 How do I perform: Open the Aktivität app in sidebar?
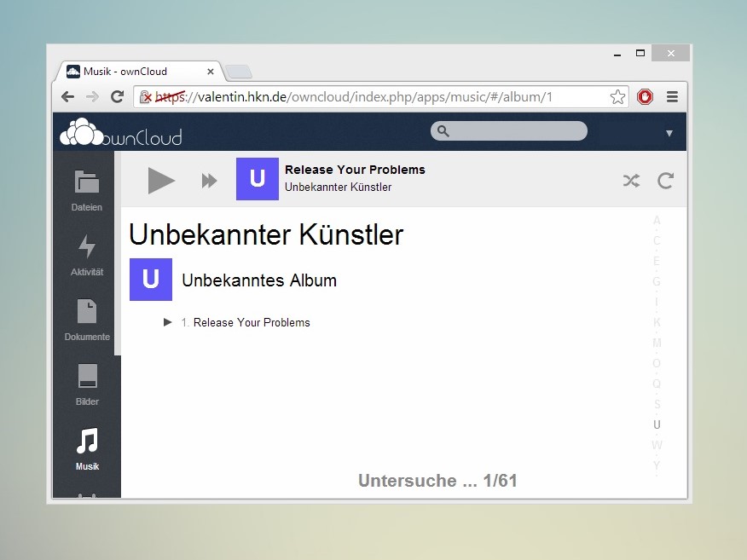tap(87, 256)
